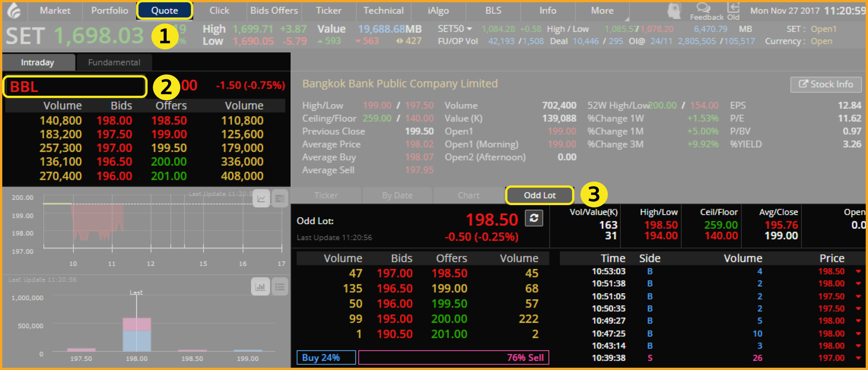The image size is (868, 370).
Task: Open the Feedback speech bubble icon
Action: pos(703,8)
